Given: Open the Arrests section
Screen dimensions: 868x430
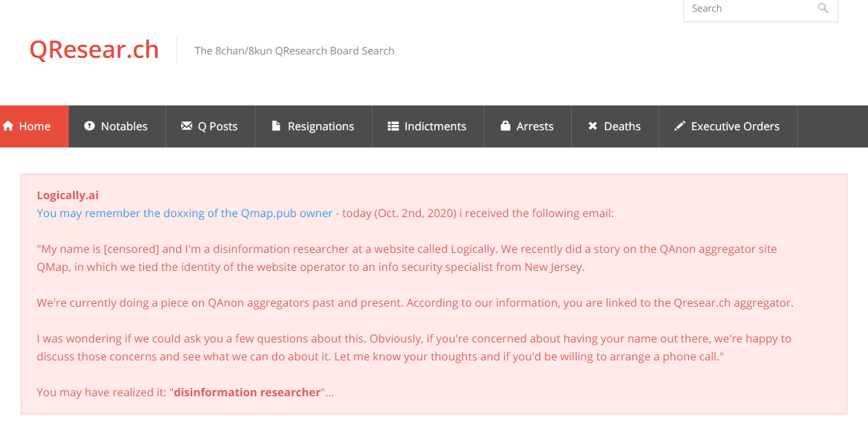Looking at the screenshot, I should point(535,126).
